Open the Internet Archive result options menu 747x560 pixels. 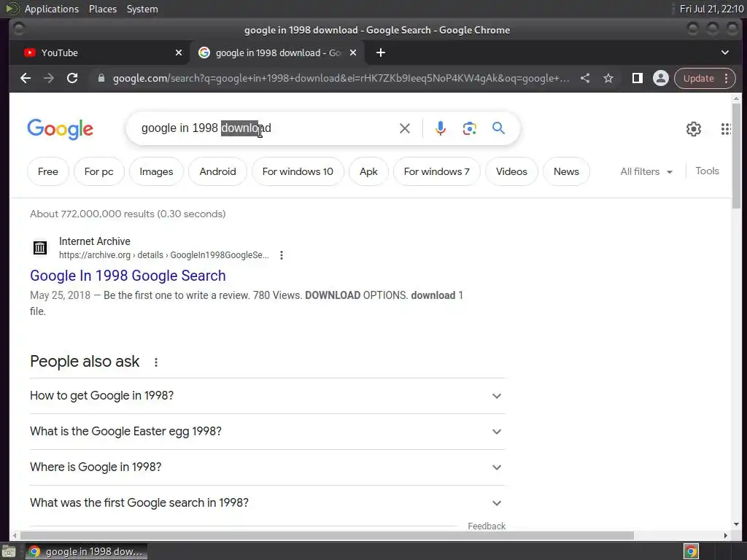pos(282,255)
